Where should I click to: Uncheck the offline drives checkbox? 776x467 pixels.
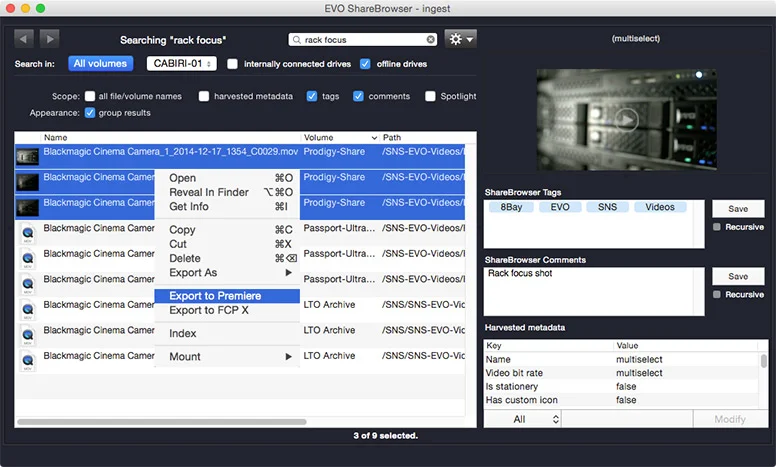point(365,64)
